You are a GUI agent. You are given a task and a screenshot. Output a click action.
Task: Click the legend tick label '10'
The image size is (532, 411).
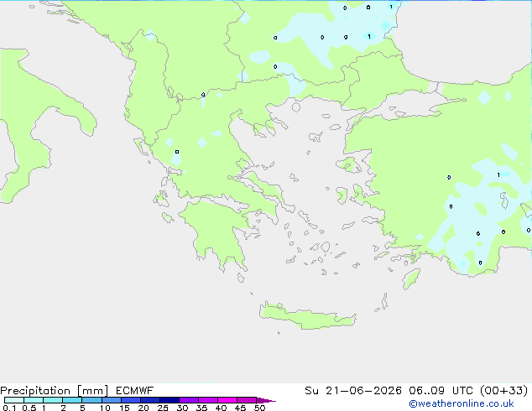coord(105,408)
